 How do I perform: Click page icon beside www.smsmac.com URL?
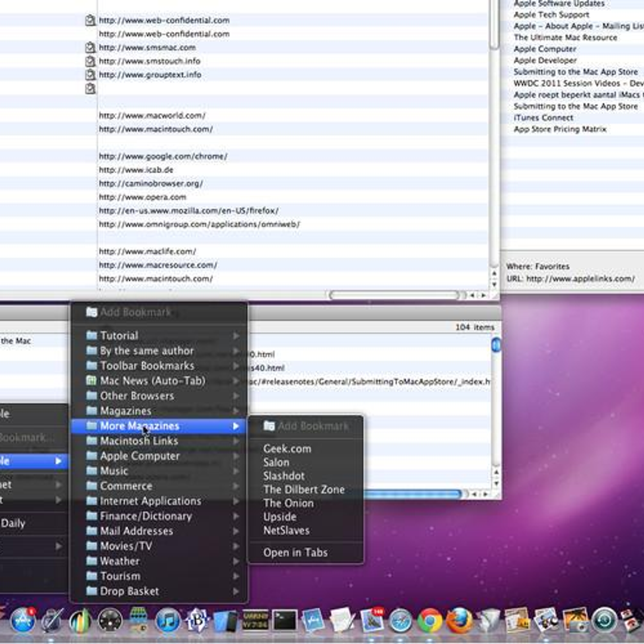point(90,47)
